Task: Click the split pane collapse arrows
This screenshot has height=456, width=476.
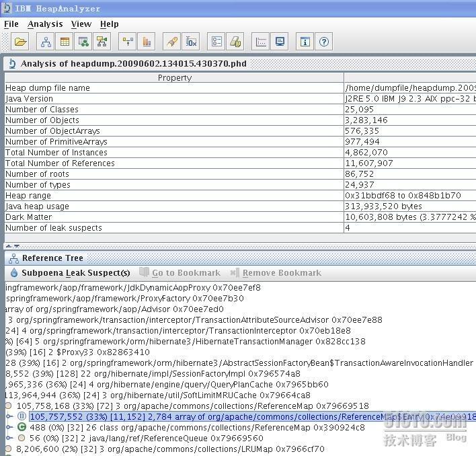Action: 13,246
